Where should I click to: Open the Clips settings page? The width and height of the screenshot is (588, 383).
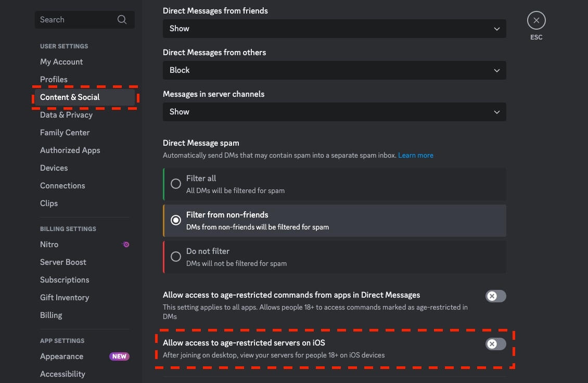(49, 203)
